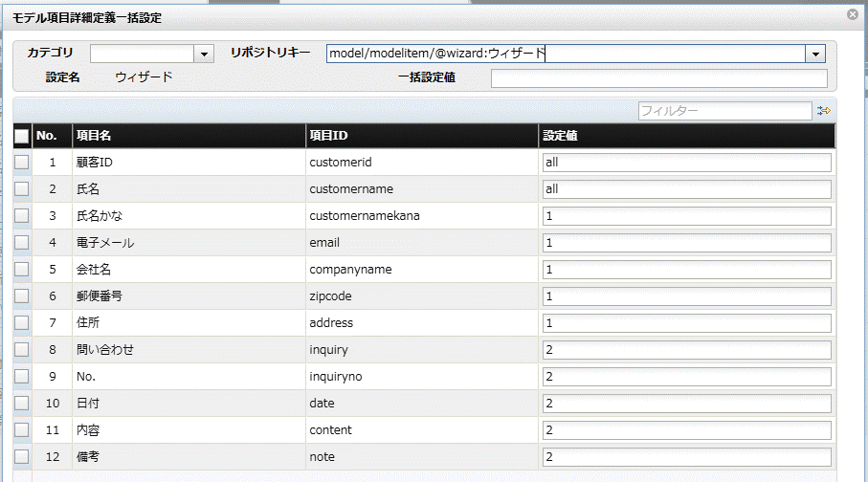Screen dimensions: 868x482
Task: Check the row for 電子メール
Action: [22, 242]
